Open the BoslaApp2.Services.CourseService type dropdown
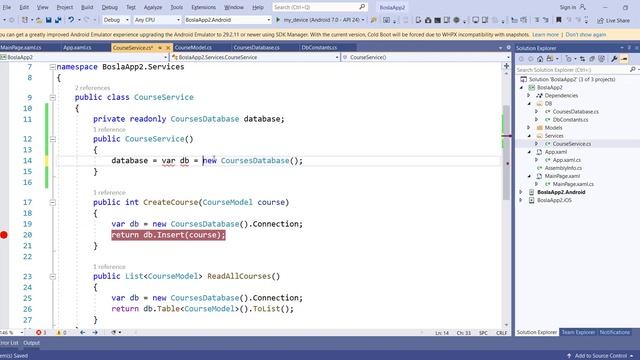 pos(337,58)
